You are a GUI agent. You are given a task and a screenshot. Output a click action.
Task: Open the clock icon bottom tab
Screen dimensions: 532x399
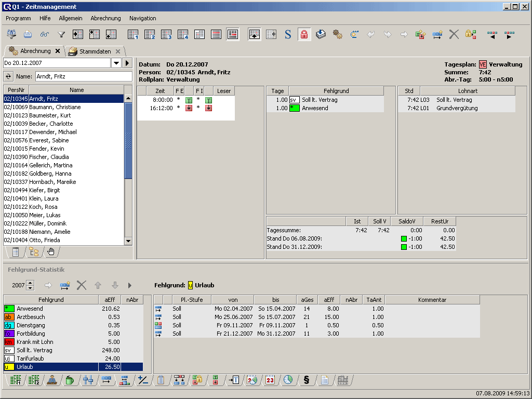pos(287,380)
